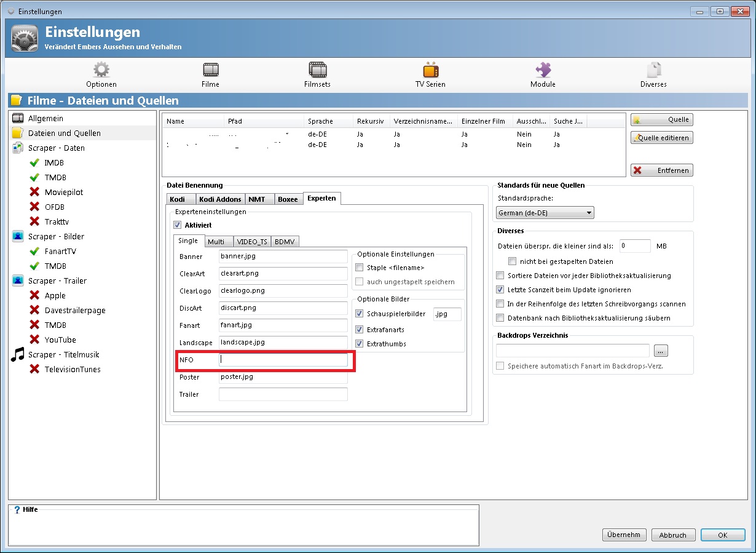Remove source with the Entfernen button

[662, 170]
